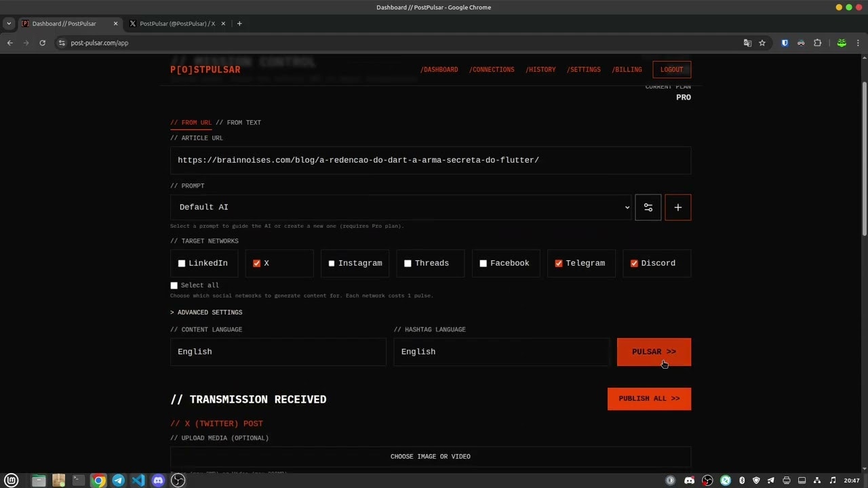
Task: Click the Google Translate icon
Action: [747, 43]
